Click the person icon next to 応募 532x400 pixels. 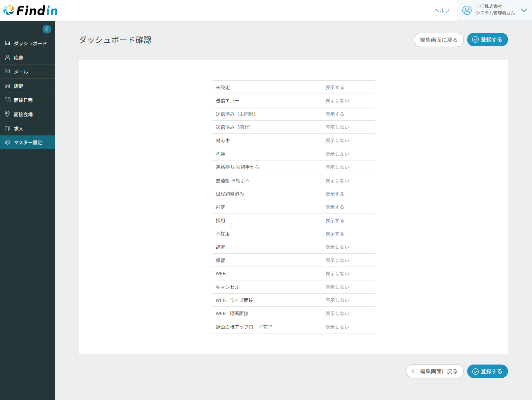click(x=7, y=57)
